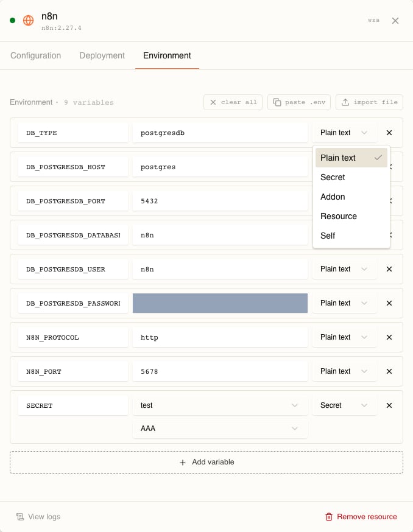Choose Addon in the type menu
The image size is (413, 532).
(351, 197)
